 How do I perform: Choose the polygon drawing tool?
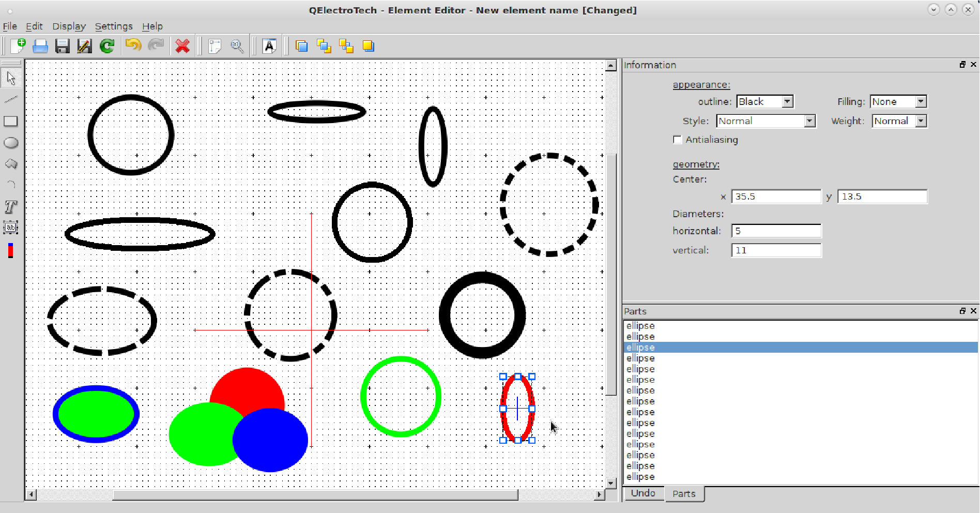(11, 164)
